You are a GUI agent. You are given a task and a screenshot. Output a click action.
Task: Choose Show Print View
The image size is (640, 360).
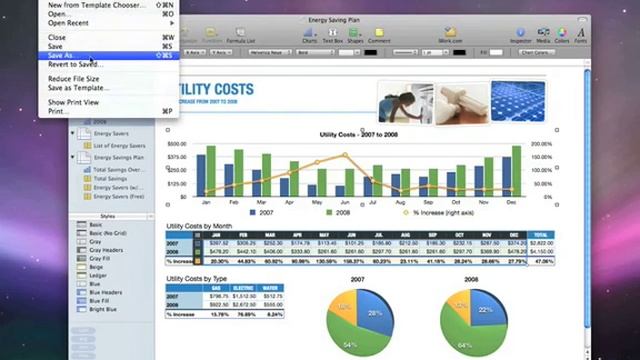tap(109, 102)
